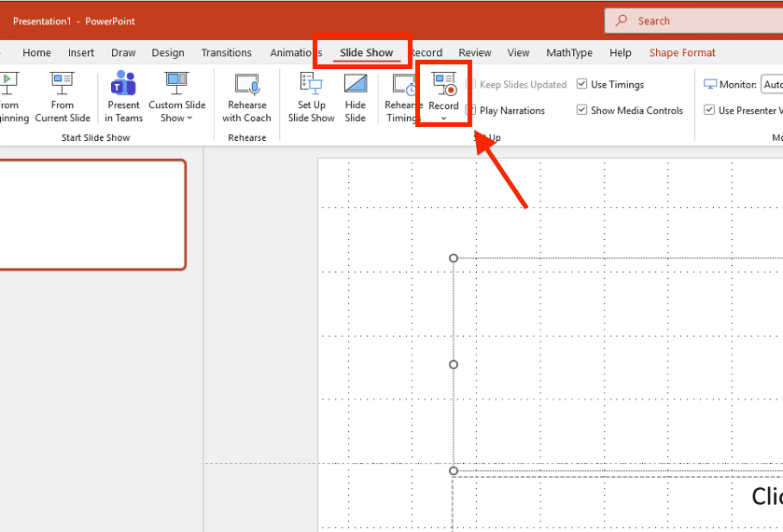Click the middle-left handle of selected placeholder
This screenshot has height=532, width=783.
454,365
